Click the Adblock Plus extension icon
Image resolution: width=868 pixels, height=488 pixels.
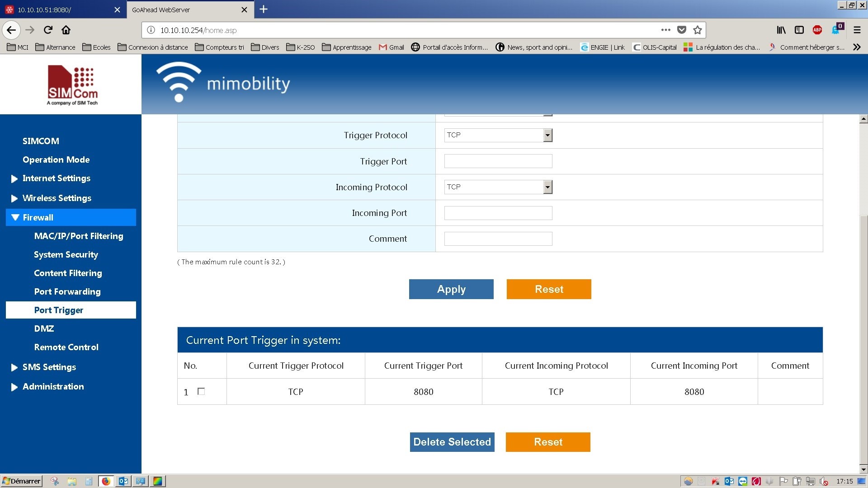tap(817, 30)
